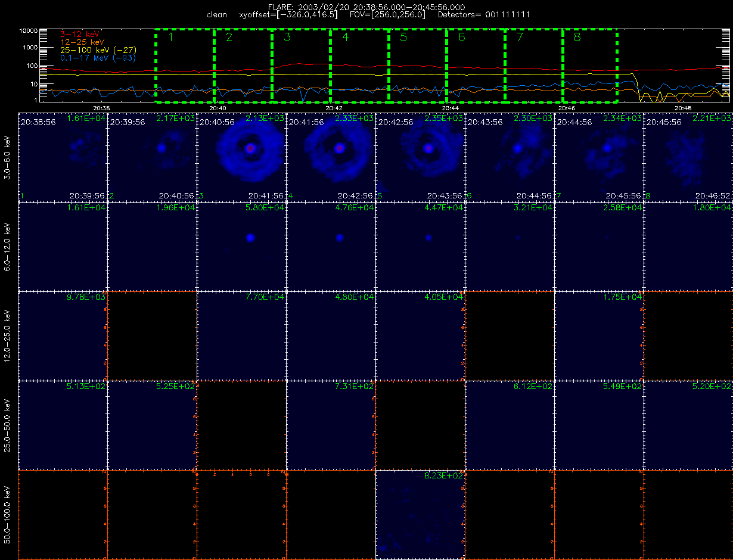Click the 20:44 time axis tick label
This screenshot has height=560, width=733.
(450, 108)
